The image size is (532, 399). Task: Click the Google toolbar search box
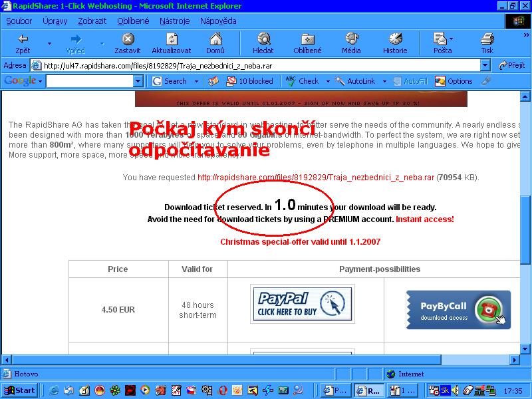click(x=90, y=81)
